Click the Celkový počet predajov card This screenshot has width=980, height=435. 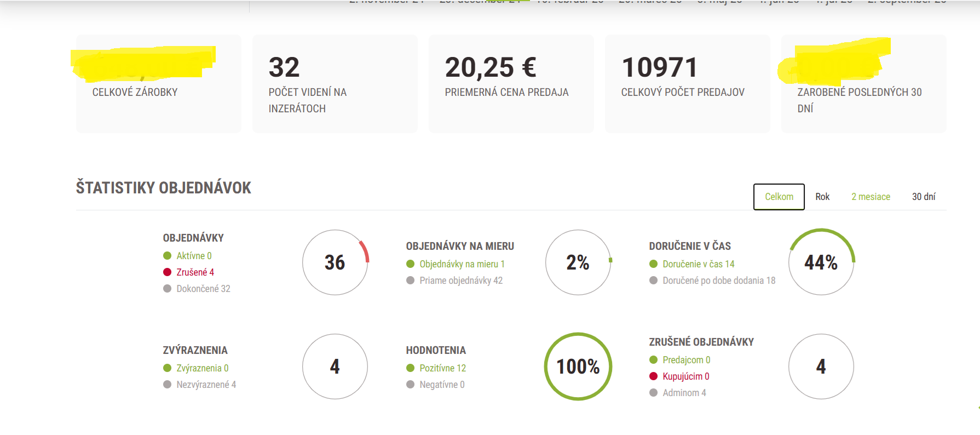coord(687,83)
